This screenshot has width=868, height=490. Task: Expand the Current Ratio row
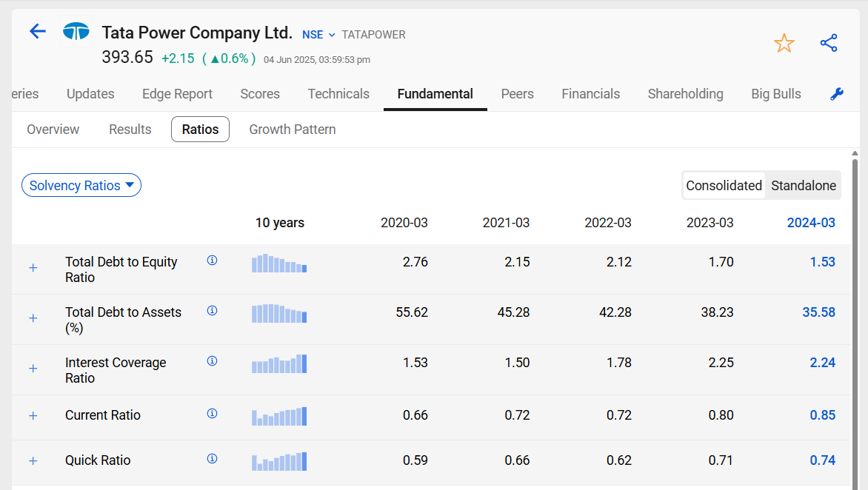[33, 416]
